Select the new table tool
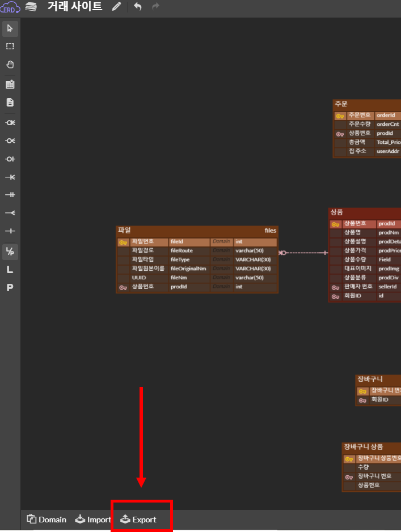Screen dimensions: 401x532 click(x=10, y=84)
